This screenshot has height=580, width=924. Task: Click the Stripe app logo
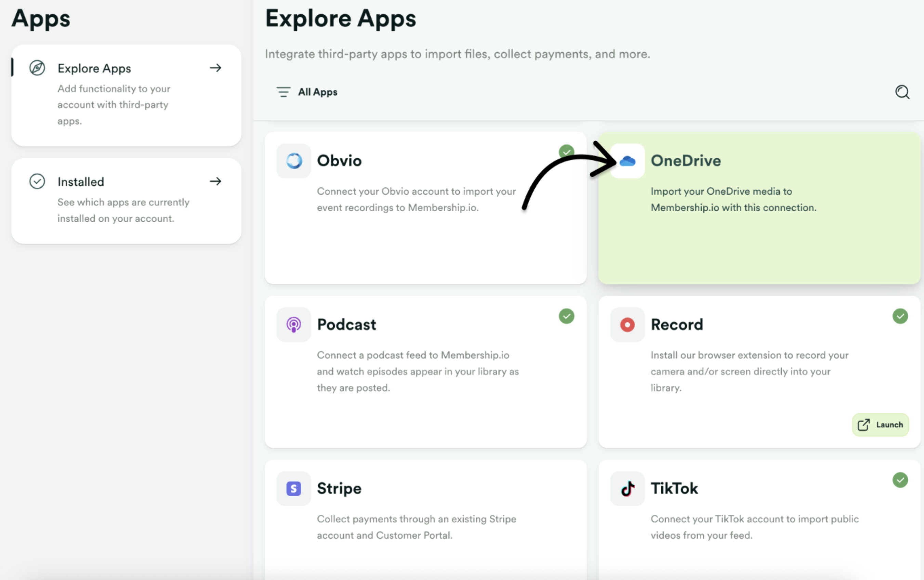(294, 488)
